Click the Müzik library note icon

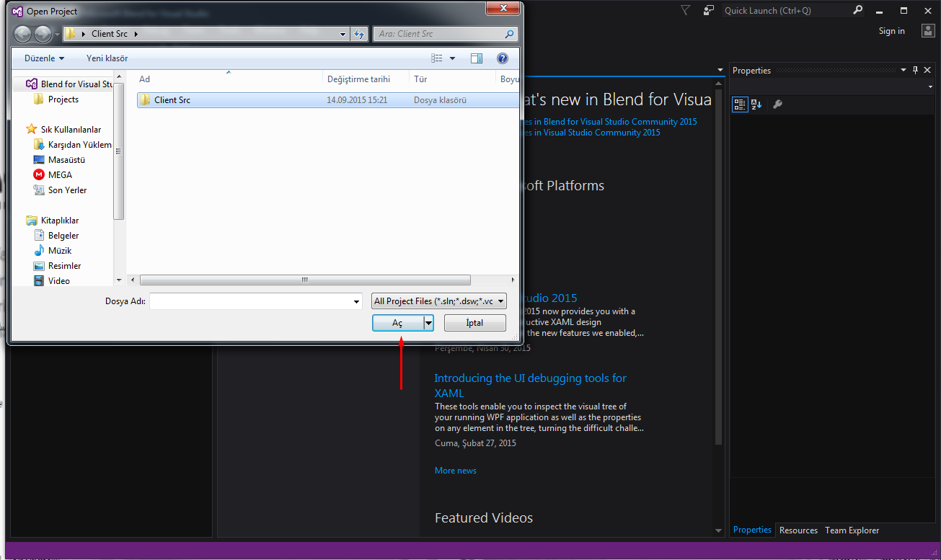click(39, 251)
